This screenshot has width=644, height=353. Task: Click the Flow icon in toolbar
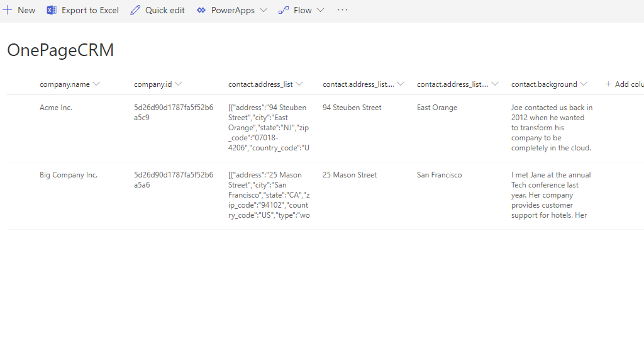284,10
